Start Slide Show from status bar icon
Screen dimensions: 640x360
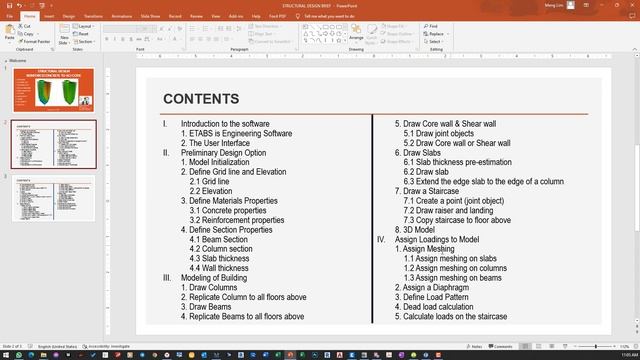coord(565,347)
